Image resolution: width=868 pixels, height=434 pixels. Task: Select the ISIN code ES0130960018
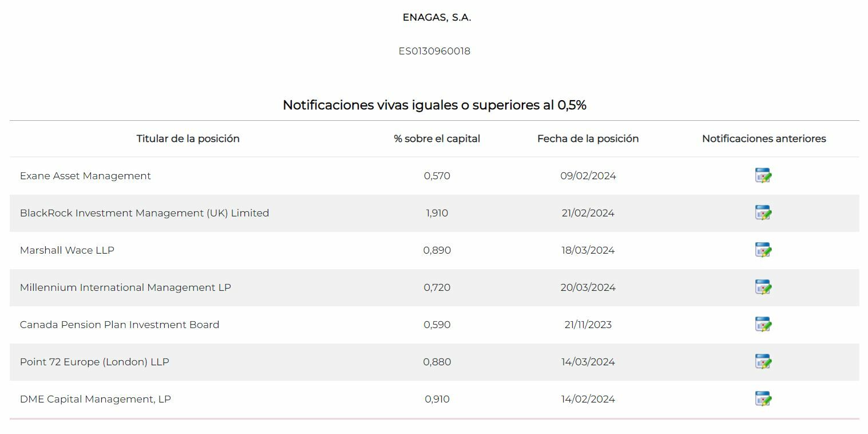pos(434,51)
